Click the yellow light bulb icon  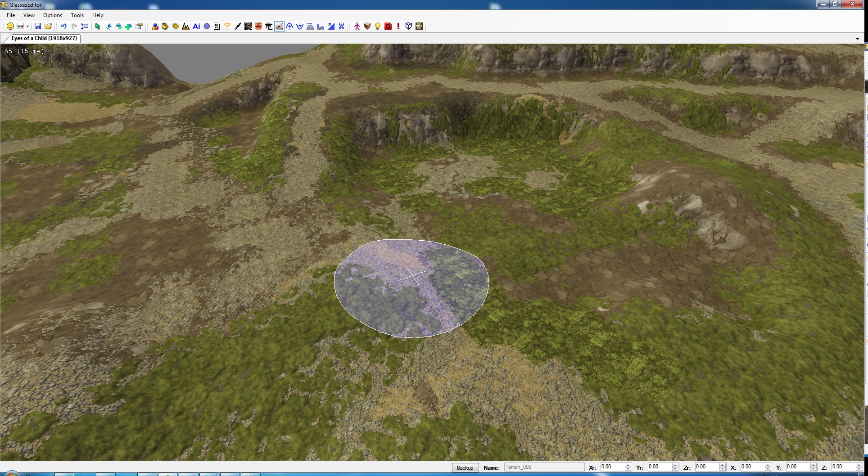tap(378, 27)
